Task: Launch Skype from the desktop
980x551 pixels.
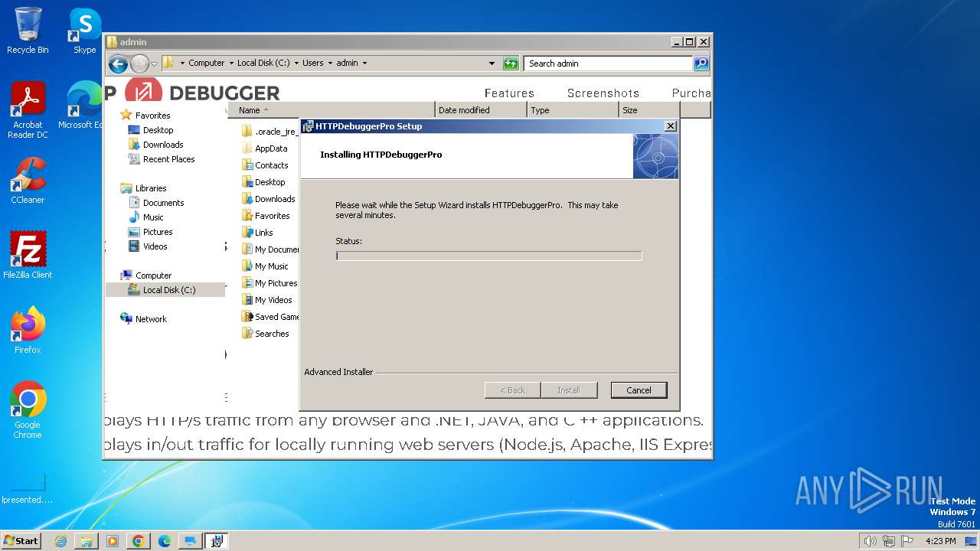Action: (85, 31)
